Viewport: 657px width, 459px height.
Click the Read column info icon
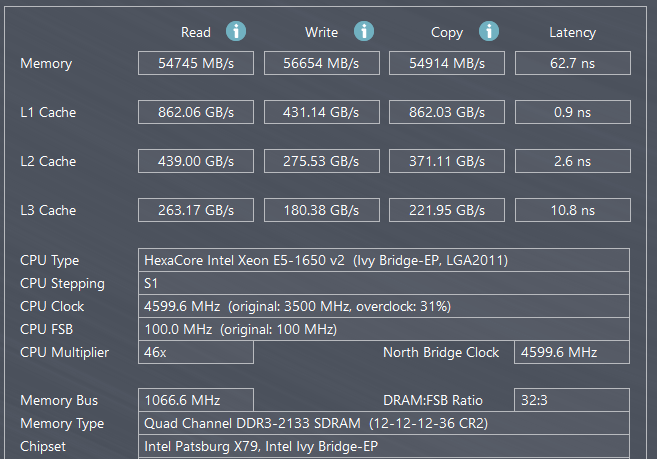click(x=236, y=31)
